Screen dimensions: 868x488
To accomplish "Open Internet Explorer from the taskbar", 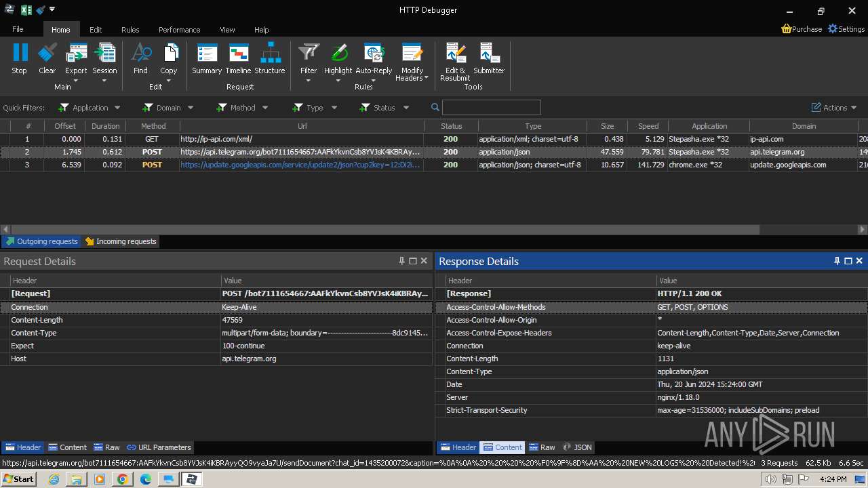I will tap(54, 479).
